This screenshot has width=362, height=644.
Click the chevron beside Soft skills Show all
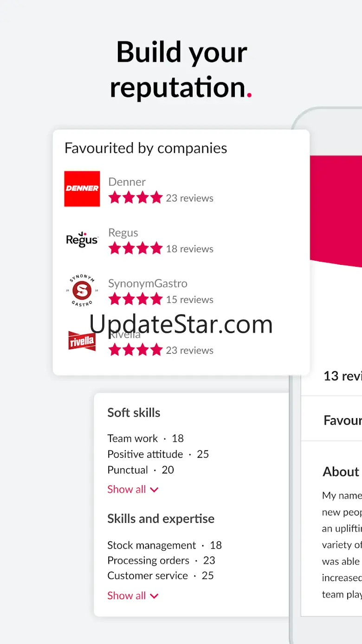(155, 490)
